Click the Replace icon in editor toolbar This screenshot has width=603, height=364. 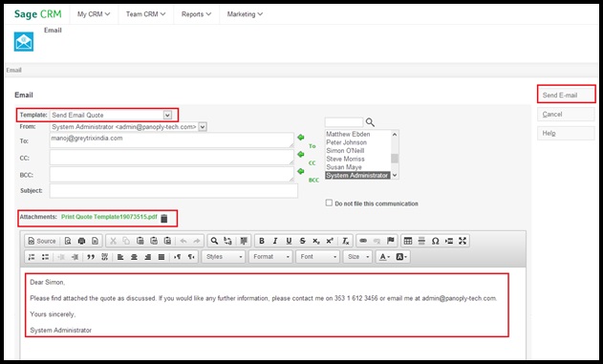coord(228,241)
